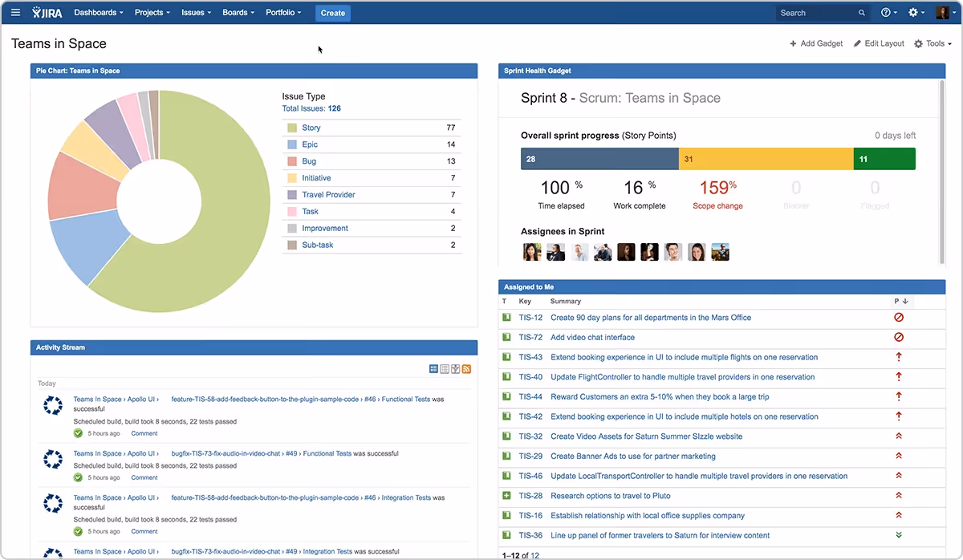This screenshot has height=560, width=963.
Task: Open the Boards dropdown menu
Action: tap(238, 13)
